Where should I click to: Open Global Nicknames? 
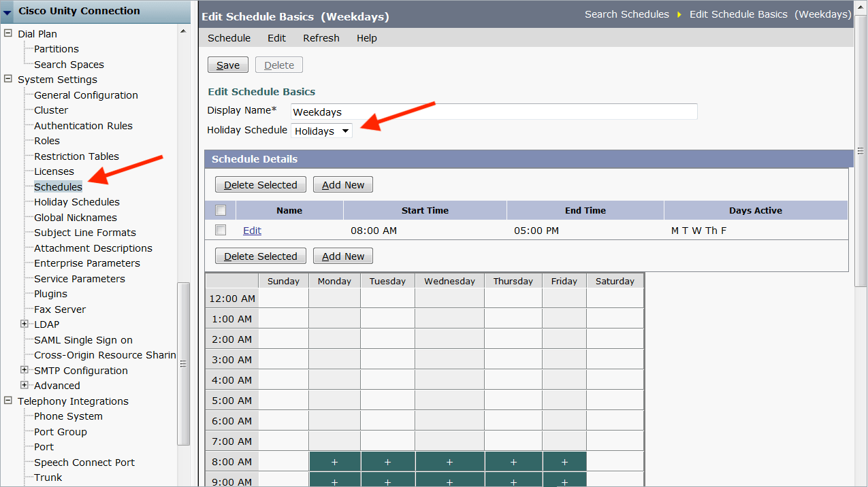76,218
